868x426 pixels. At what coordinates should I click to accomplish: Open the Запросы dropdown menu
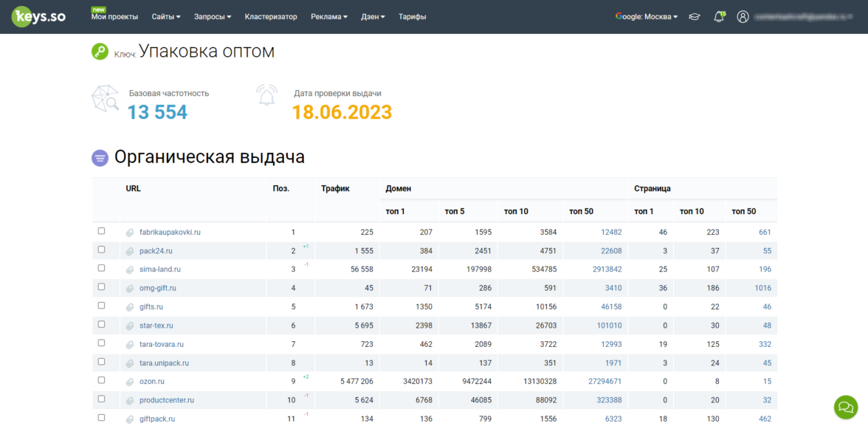212,17
